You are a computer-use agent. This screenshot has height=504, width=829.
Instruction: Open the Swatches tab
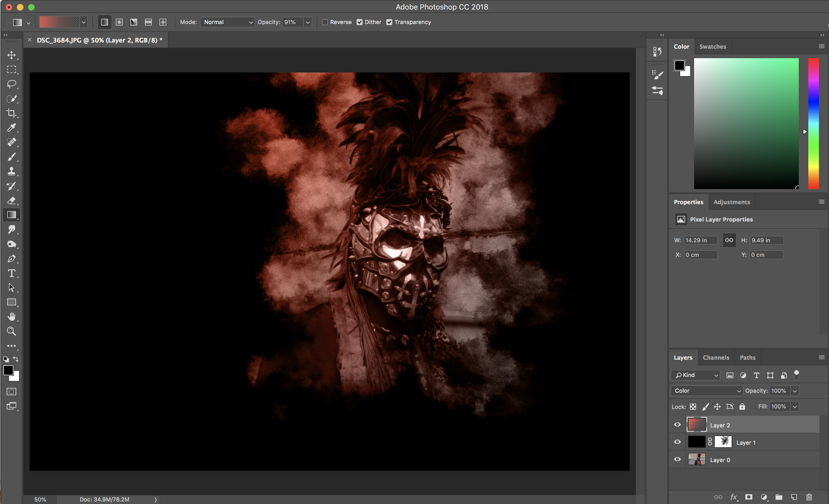click(713, 46)
